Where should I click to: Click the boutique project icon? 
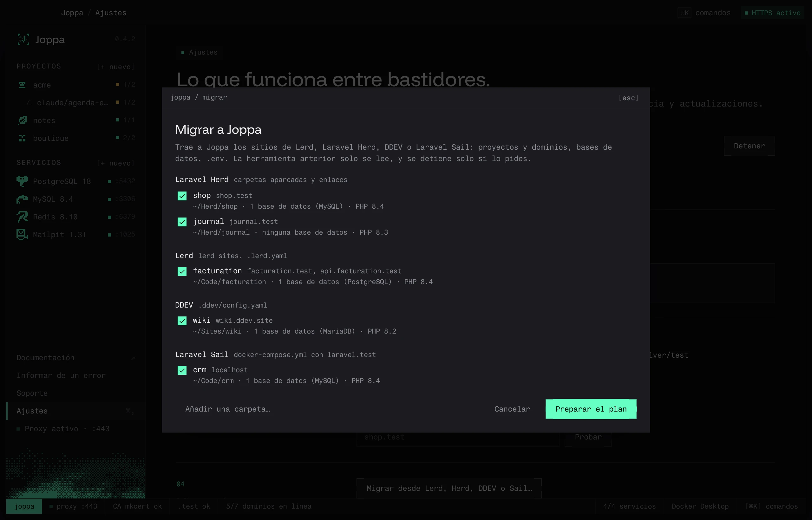pyautogui.click(x=22, y=138)
